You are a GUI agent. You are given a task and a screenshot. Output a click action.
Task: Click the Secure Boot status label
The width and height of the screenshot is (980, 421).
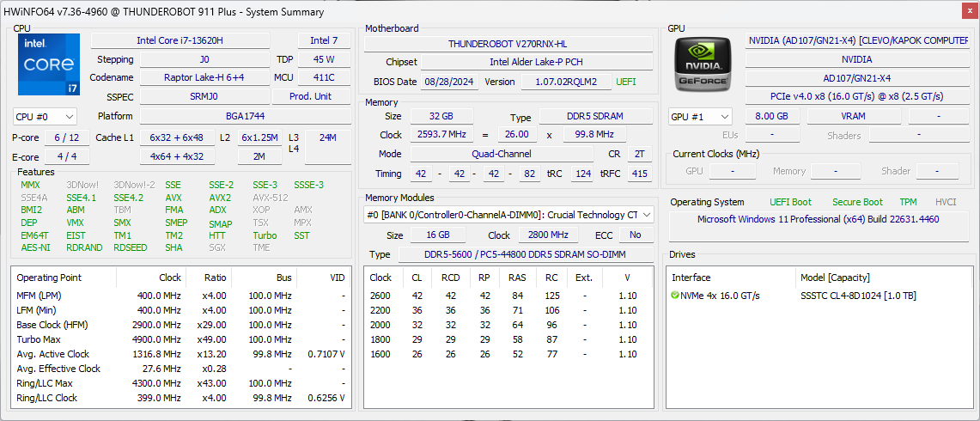pos(857,202)
